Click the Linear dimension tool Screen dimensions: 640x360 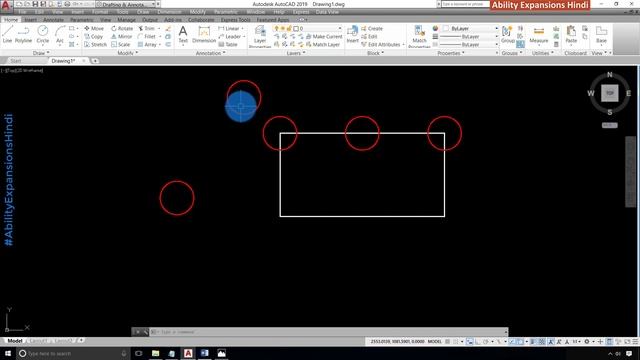229,29
